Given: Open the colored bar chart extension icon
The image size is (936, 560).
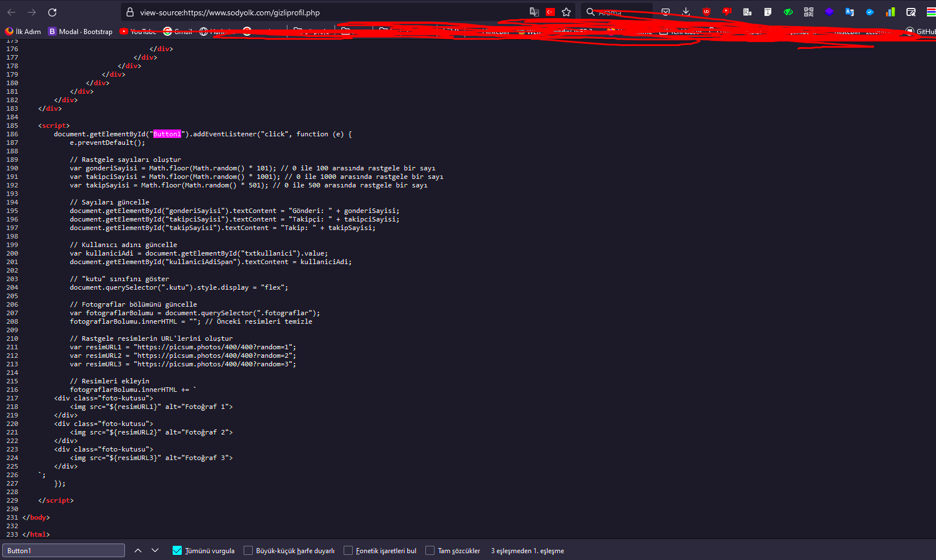Looking at the screenshot, I should coord(891,12).
